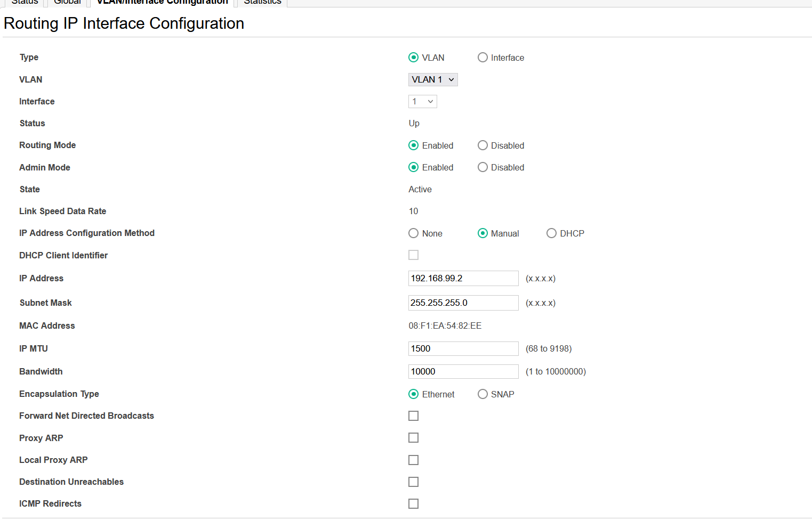Open the Global tab
Viewport: 812px width, 529px height.
(68, 3)
